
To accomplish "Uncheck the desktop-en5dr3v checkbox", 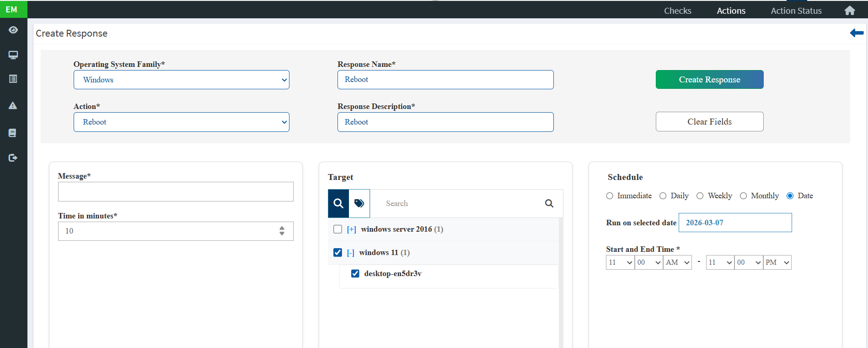I will tap(355, 274).
